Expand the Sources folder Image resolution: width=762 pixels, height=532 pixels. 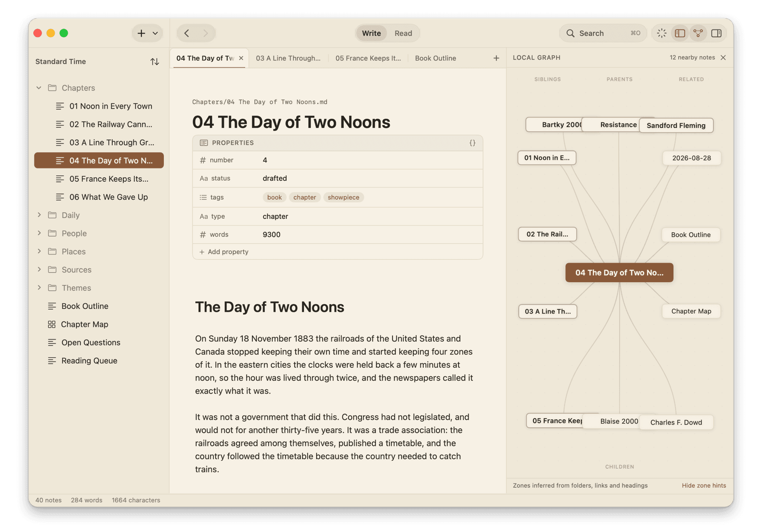coord(39,270)
